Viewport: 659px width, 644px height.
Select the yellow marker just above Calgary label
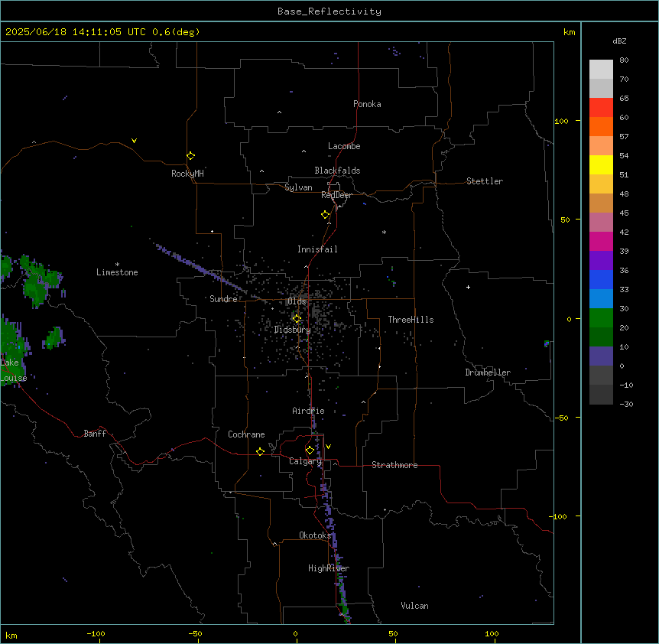pyautogui.click(x=310, y=450)
